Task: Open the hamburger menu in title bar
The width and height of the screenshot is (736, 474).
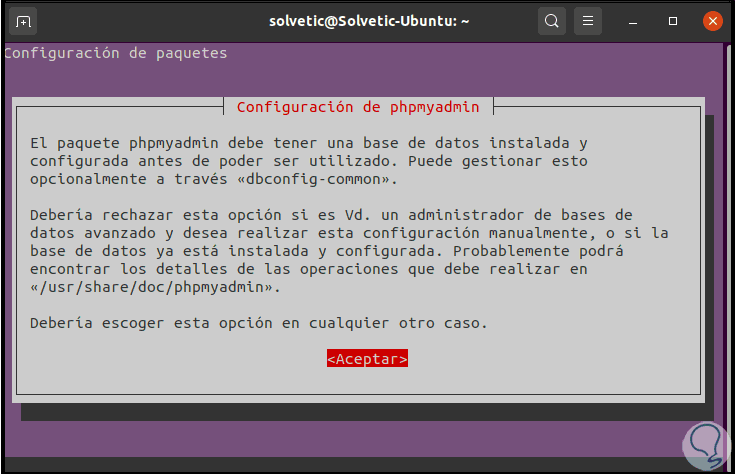Action: 588,21
